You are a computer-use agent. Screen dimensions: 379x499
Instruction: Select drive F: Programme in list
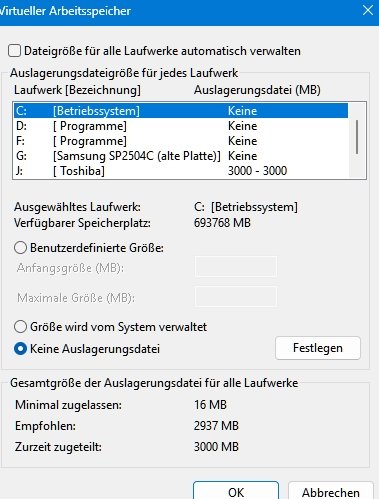[x=181, y=141]
